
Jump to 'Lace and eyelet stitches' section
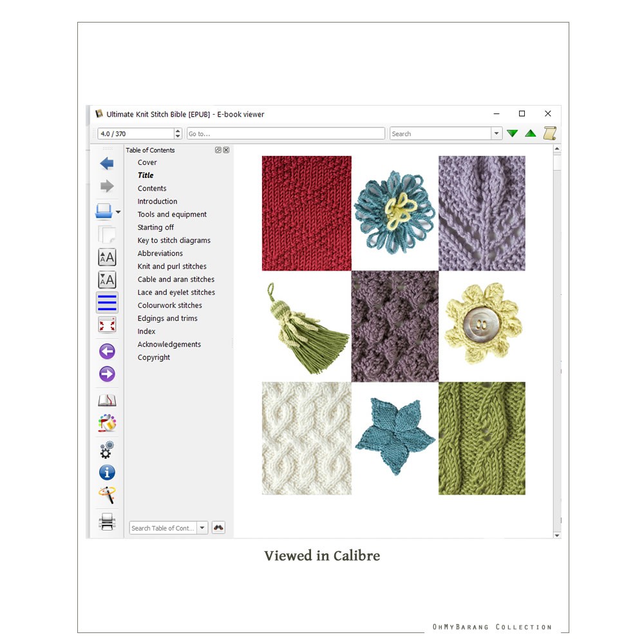(x=176, y=292)
